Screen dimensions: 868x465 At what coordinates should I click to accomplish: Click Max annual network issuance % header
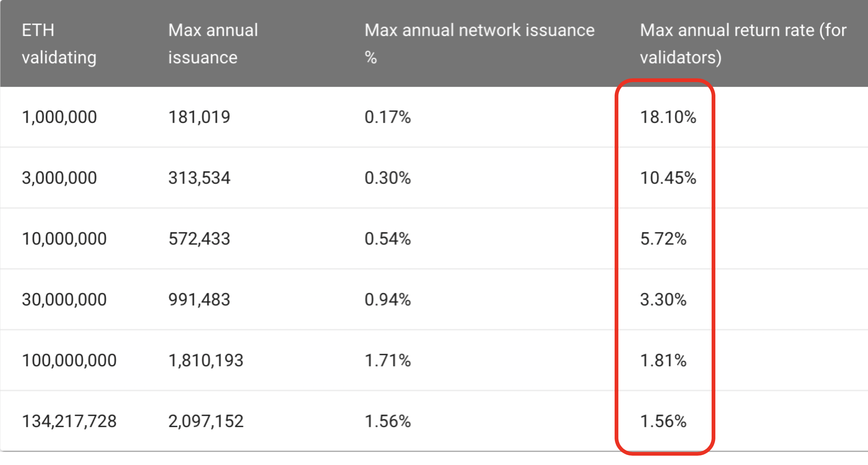[479, 44]
